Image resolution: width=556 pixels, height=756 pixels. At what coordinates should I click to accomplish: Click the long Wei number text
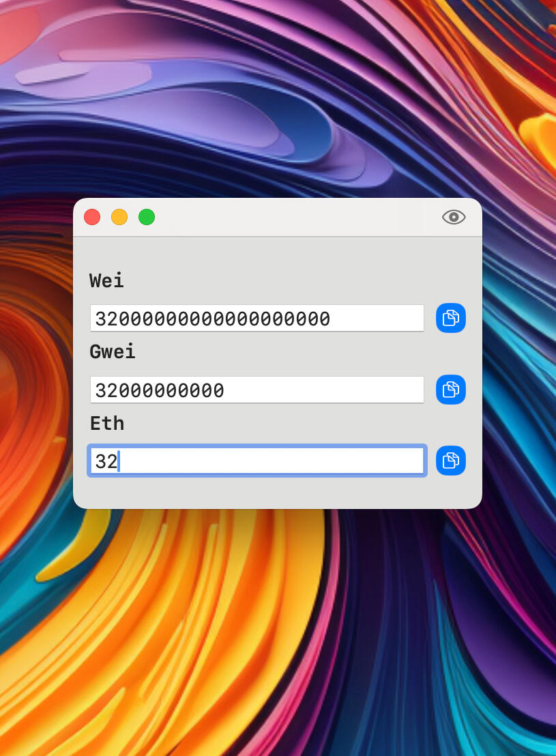212,319
